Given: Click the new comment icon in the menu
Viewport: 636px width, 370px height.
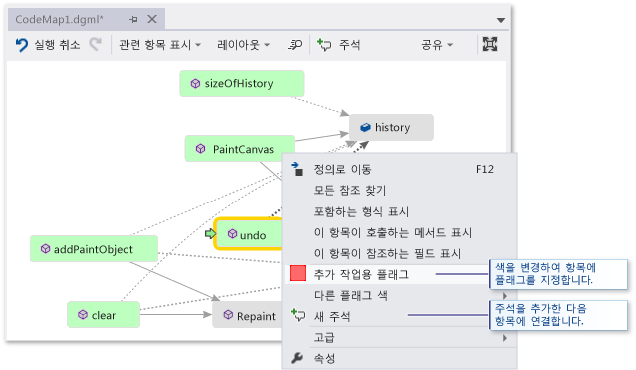Looking at the screenshot, I should [x=298, y=315].
